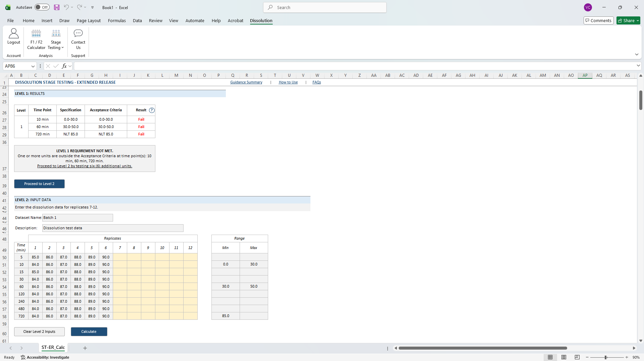
Task: Open the Guidance Summary link
Action: pyautogui.click(x=246, y=82)
